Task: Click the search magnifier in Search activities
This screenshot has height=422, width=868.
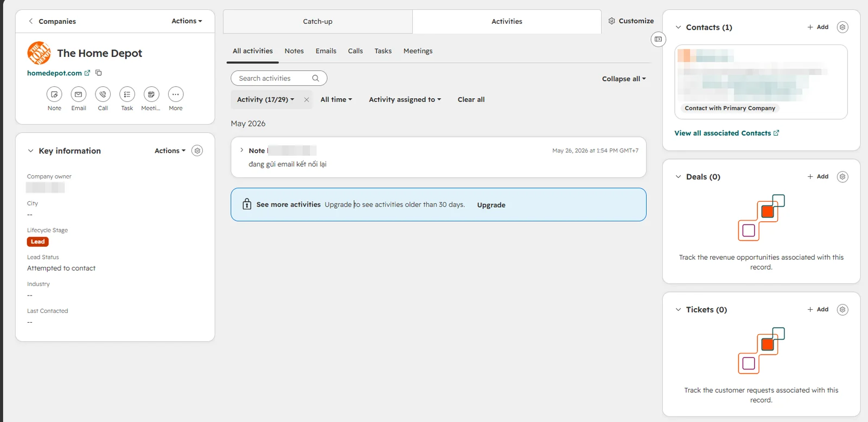Action: tap(316, 78)
